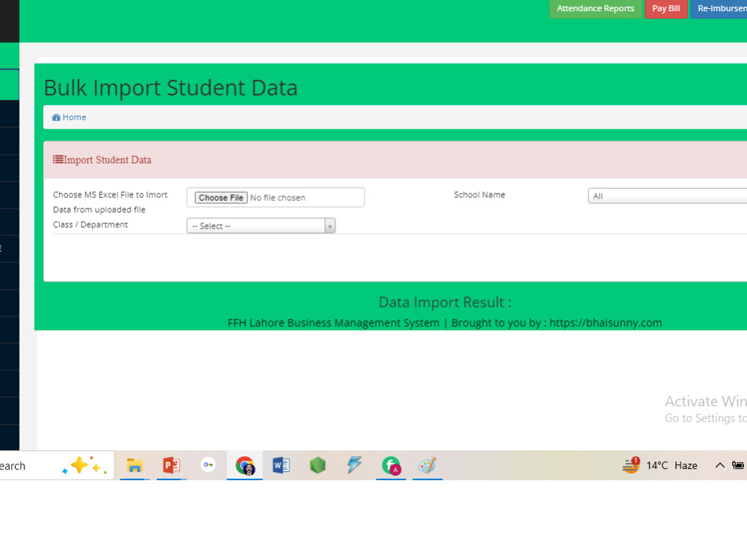Screen dimensions: 747x560
Task: Click the taskbar search box
Action: [57, 466]
